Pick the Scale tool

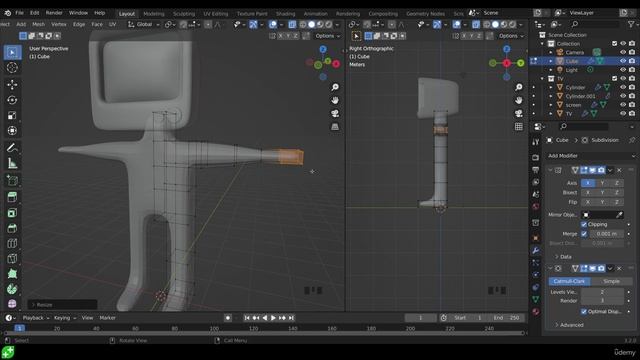[x=12, y=116]
